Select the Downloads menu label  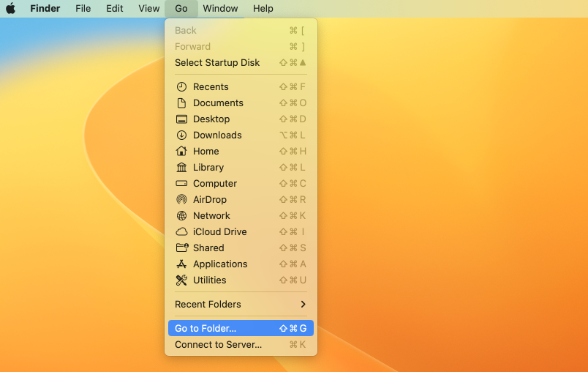(x=217, y=135)
